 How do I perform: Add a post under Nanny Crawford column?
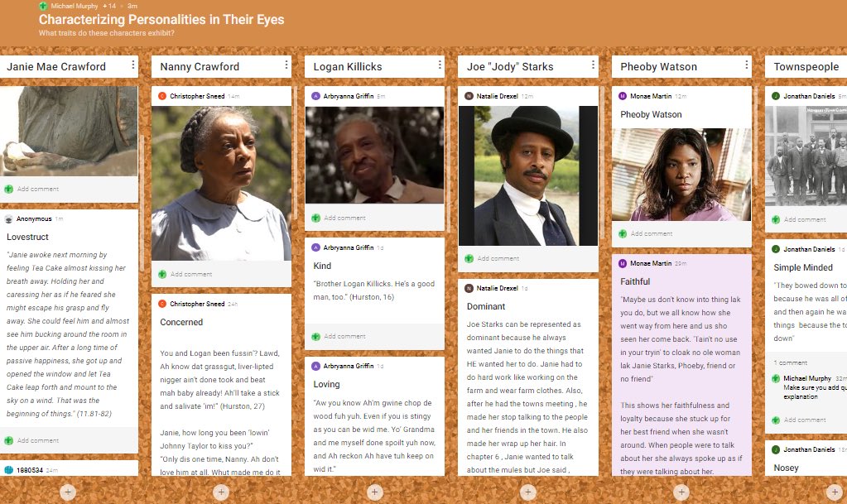point(221,492)
